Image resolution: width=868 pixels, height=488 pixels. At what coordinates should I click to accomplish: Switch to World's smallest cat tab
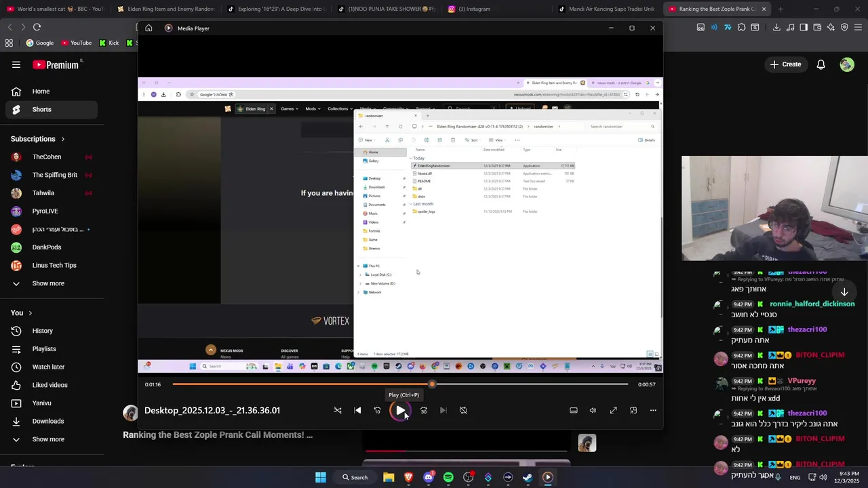(56, 9)
